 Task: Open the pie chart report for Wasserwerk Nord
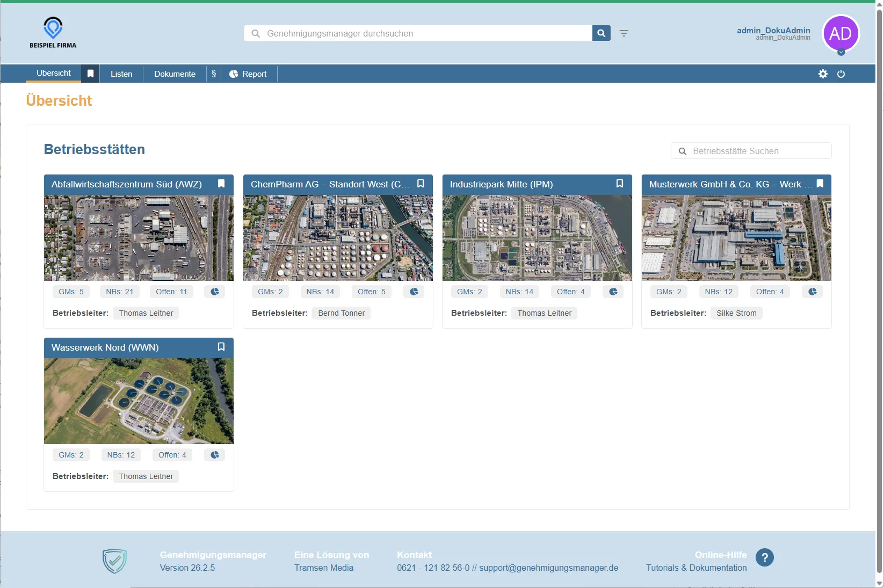215,455
